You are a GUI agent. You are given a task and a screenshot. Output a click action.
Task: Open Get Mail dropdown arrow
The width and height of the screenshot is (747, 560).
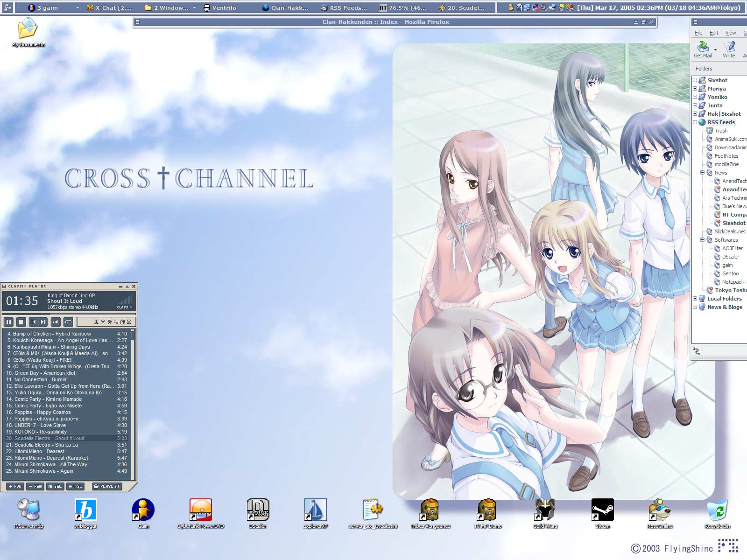[x=715, y=49]
